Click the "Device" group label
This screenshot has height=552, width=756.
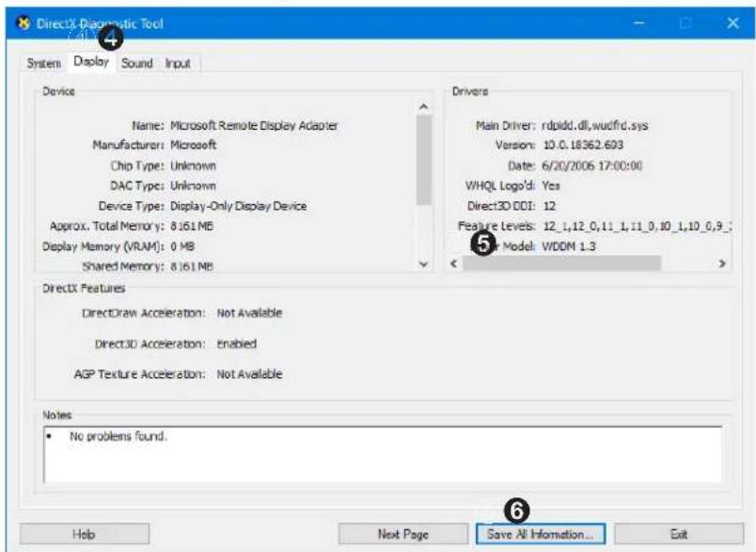point(59,91)
